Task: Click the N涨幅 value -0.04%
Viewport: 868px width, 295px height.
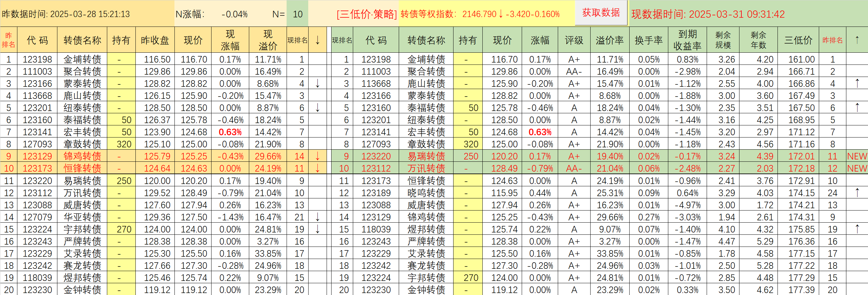Action: [x=234, y=14]
